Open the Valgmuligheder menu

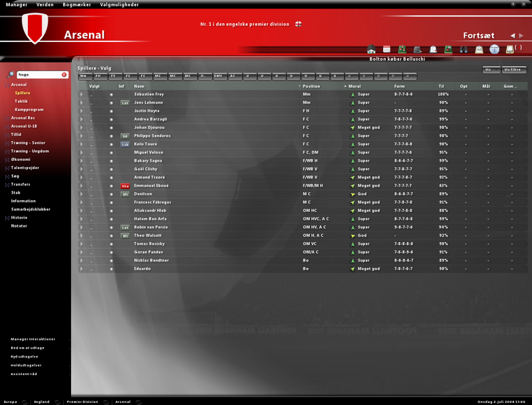119,5
